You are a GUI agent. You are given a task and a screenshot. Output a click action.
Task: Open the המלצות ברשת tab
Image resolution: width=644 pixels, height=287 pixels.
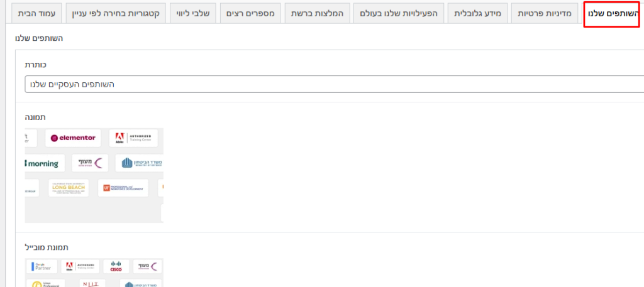pyautogui.click(x=318, y=14)
